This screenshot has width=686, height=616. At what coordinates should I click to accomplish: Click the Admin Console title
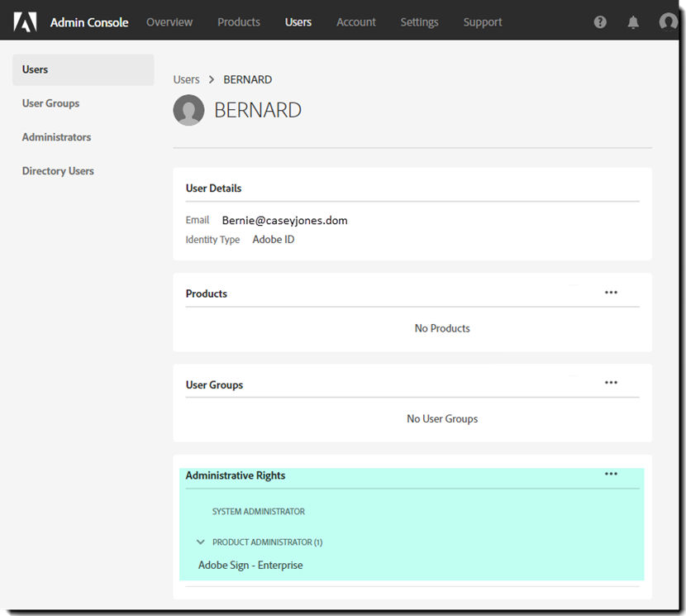click(89, 22)
